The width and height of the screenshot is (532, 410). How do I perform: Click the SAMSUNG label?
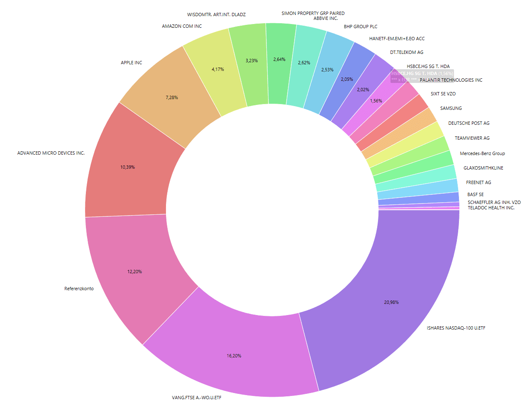pos(451,108)
